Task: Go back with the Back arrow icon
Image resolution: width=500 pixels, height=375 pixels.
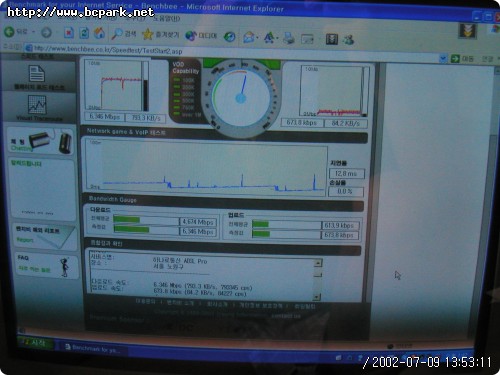Action: coord(9,32)
